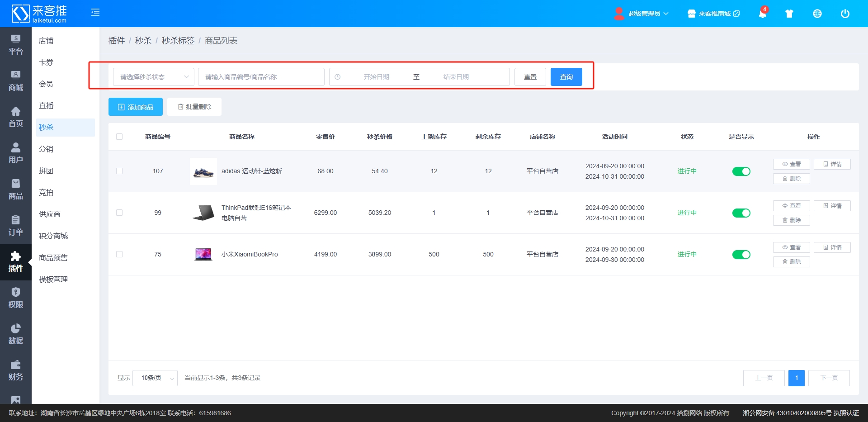Select 拼团 in the plugin submenu
Image resolution: width=868 pixels, height=422 pixels.
click(46, 171)
